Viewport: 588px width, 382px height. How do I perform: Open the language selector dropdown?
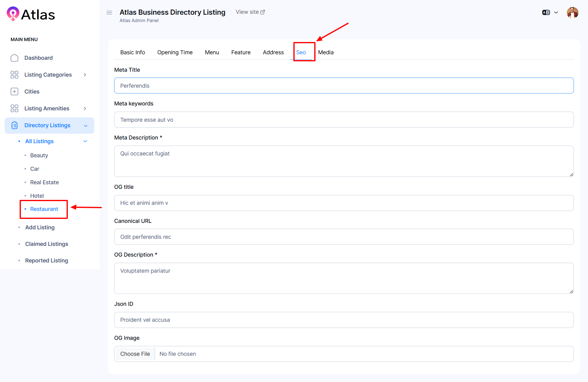550,13
